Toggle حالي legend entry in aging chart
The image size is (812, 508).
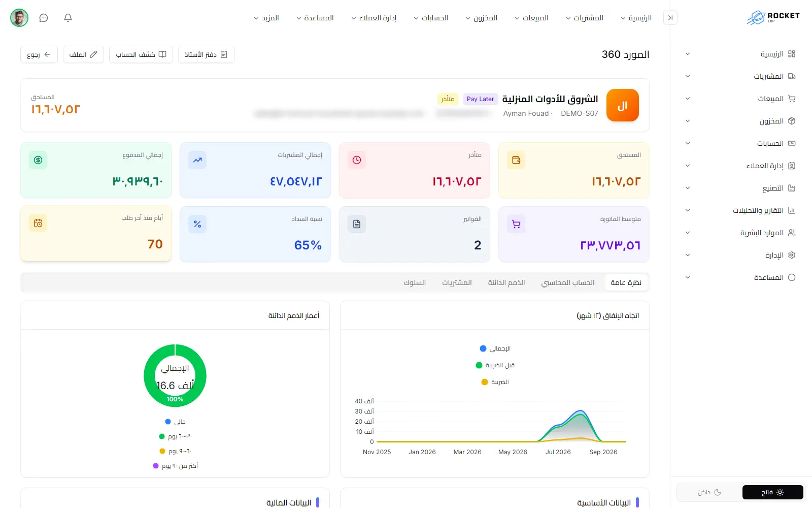[x=175, y=422]
